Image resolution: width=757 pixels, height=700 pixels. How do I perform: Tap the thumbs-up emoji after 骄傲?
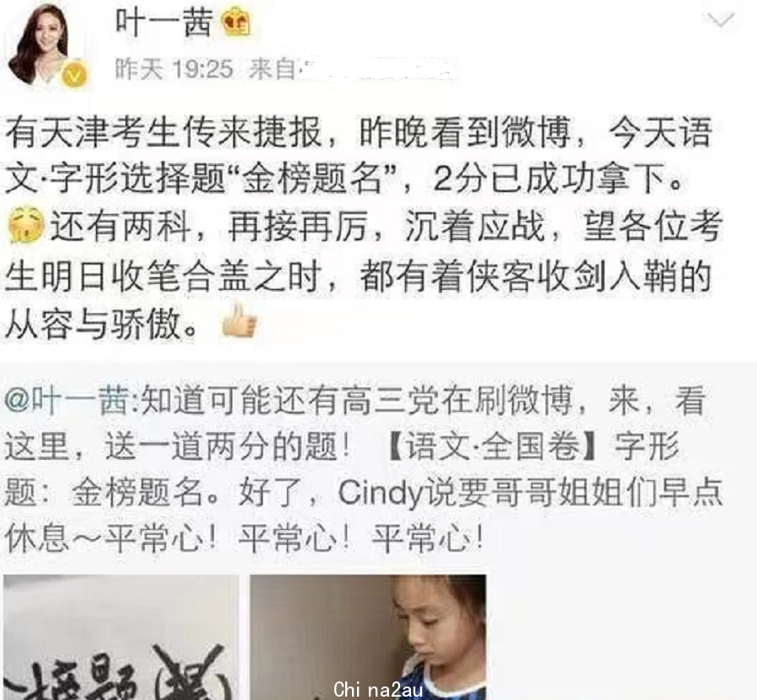click(238, 320)
